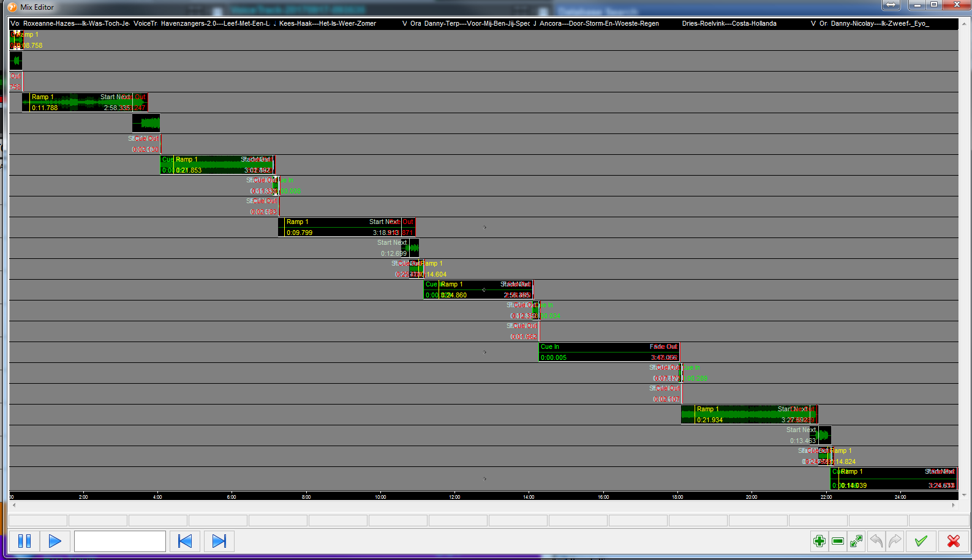Click the Start Next 2:58.335 marker
Screen dimensions: 972x560
[116, 102]
